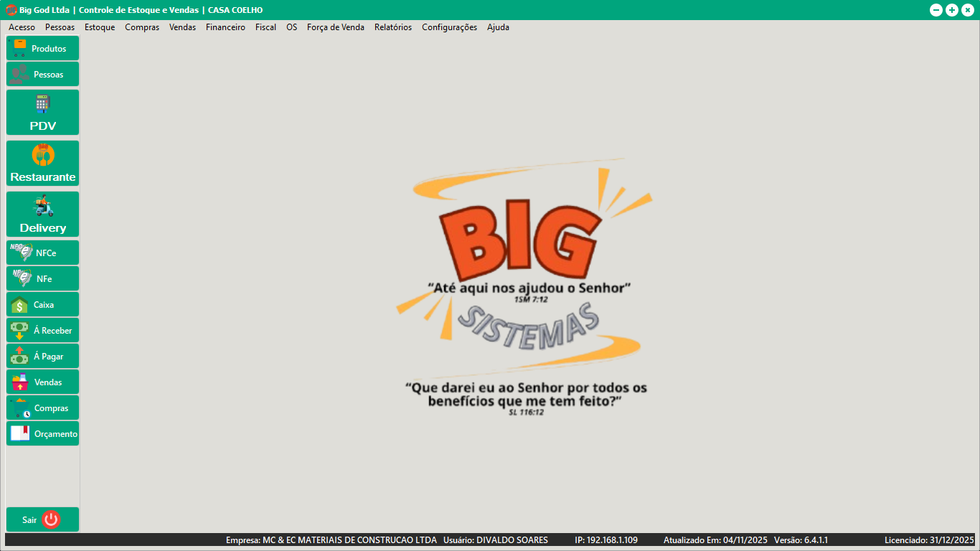The width and height of the screenshot is (980, 551).
Task: Open the Delivery module
Action: coord(42,215)
